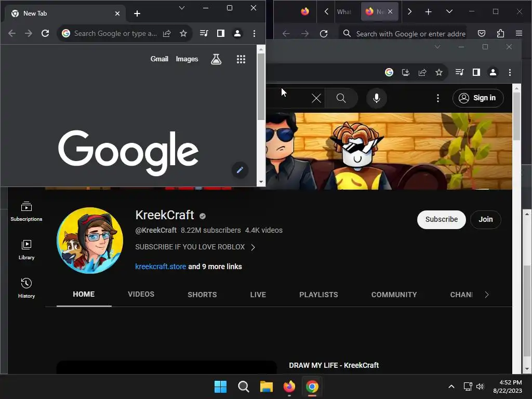Image resolution: width=532 pixels, height=399 pixels.
Task: Open volume control in system tray
Action: point(480,387)
